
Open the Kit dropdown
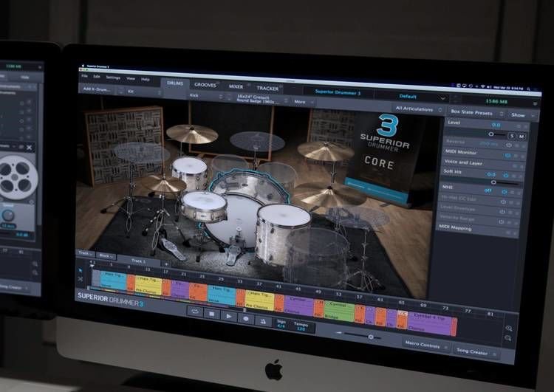(144, 92)
